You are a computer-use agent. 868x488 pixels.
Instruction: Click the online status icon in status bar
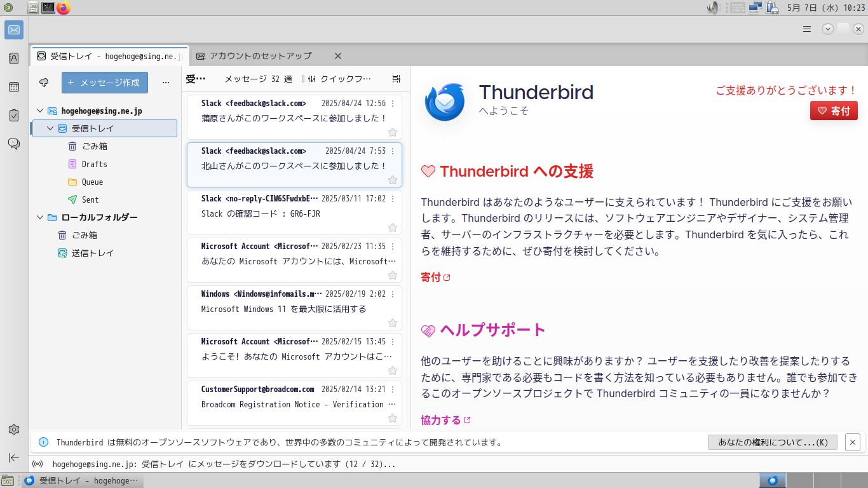tap(37, 464)
